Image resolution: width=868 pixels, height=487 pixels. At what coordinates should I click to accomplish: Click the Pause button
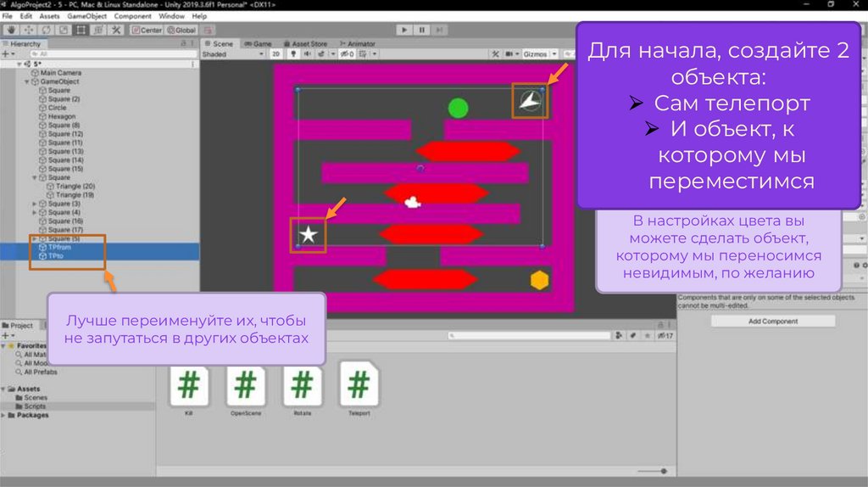click(422, 30)
